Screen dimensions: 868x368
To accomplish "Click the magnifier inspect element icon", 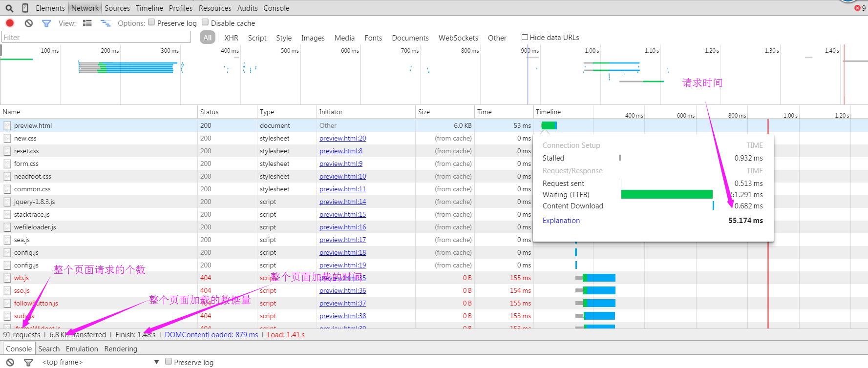I will pos(9,8).
